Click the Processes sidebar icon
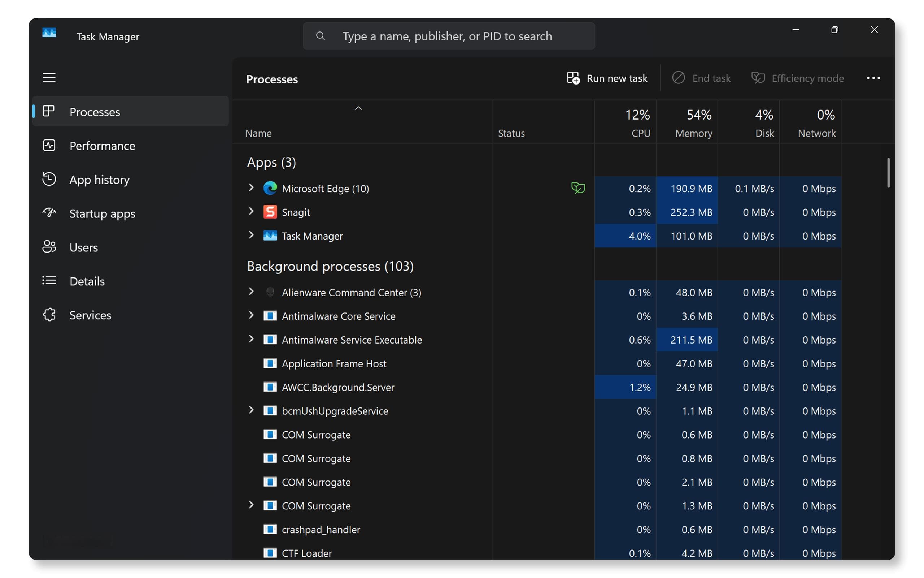924x578 pixels. (x=49, y=111)
